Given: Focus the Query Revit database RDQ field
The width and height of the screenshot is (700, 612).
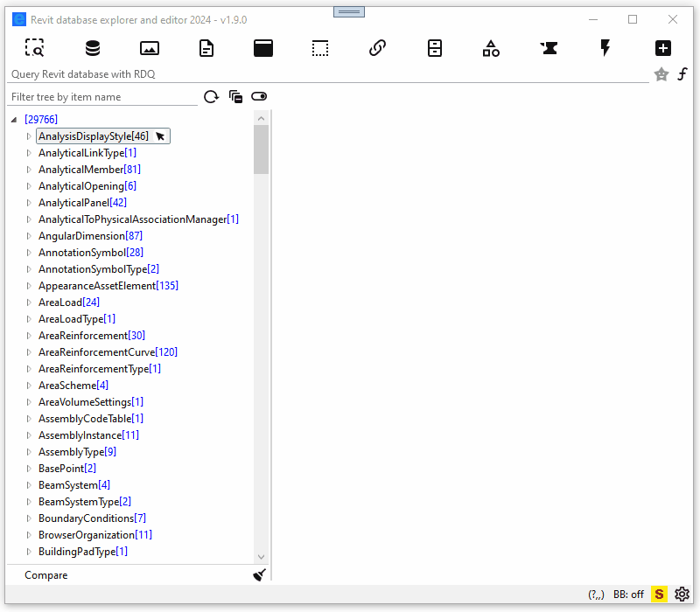Looking at the screenshot, I should [x=328, y=74].
